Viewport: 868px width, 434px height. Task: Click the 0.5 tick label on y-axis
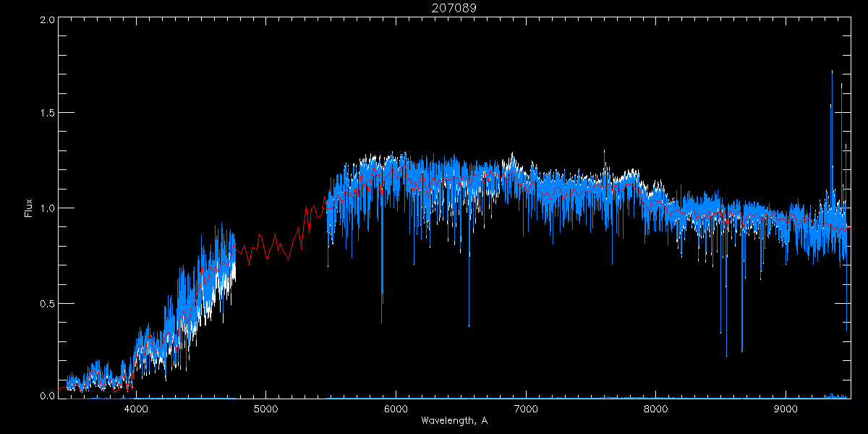pos(48,303)
